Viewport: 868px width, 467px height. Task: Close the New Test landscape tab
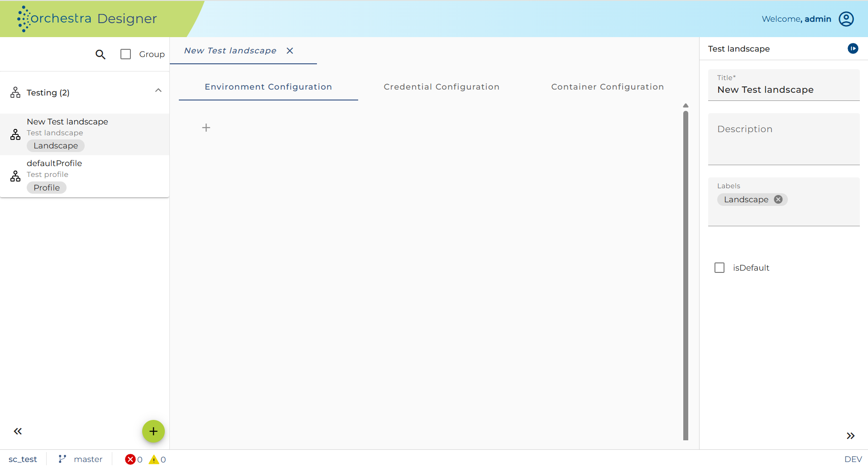290,51
